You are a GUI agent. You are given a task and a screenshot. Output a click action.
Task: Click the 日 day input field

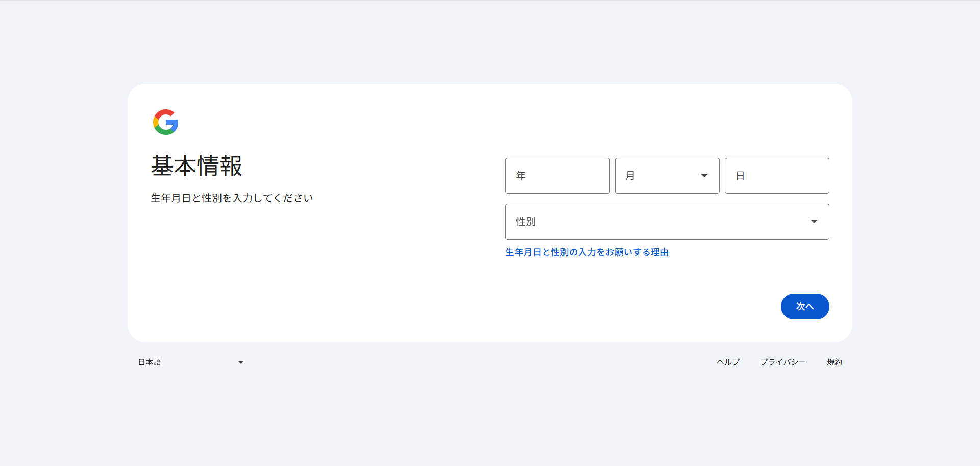click(776, 175)
